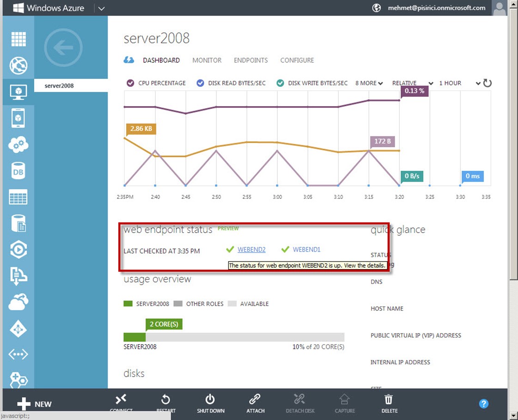Image resolution: width=518 pixels, height=420 pixels.
Task: Open Networks angle-brackets icon in sidebar
Action: coord(18,354)
